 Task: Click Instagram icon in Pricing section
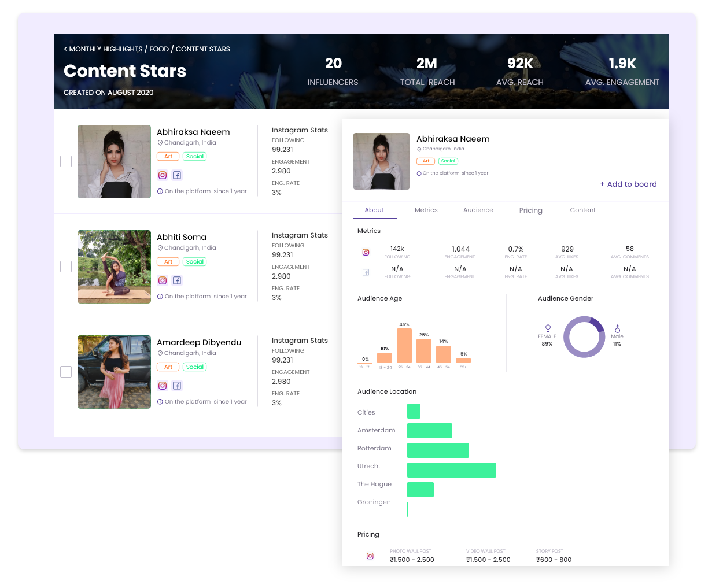(370, 556)
